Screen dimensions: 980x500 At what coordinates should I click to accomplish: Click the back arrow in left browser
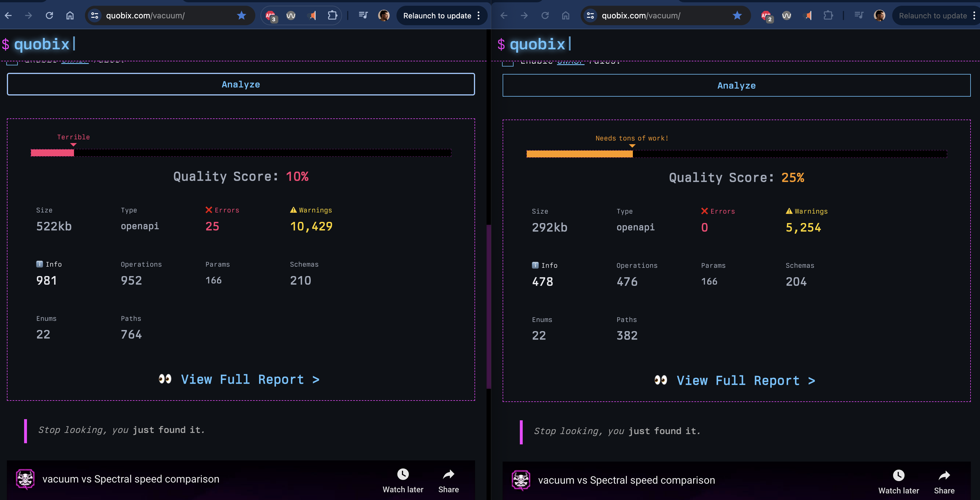8,15
